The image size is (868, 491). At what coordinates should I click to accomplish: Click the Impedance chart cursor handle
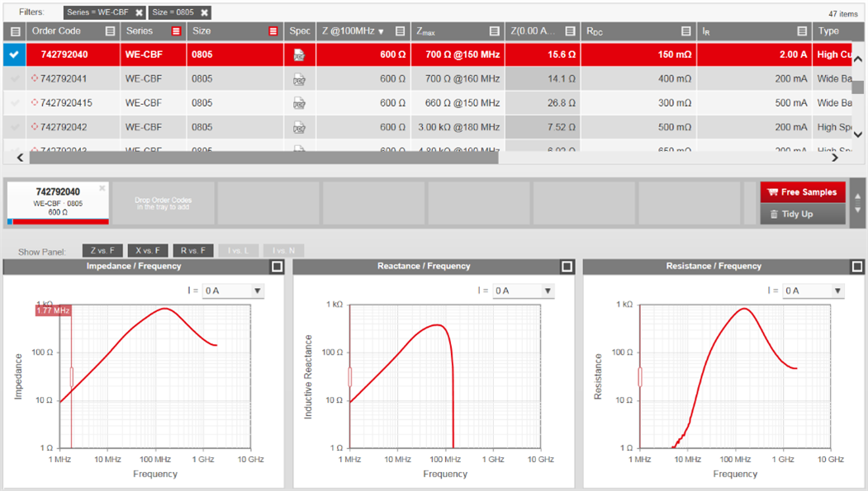[x=71, y=377]
